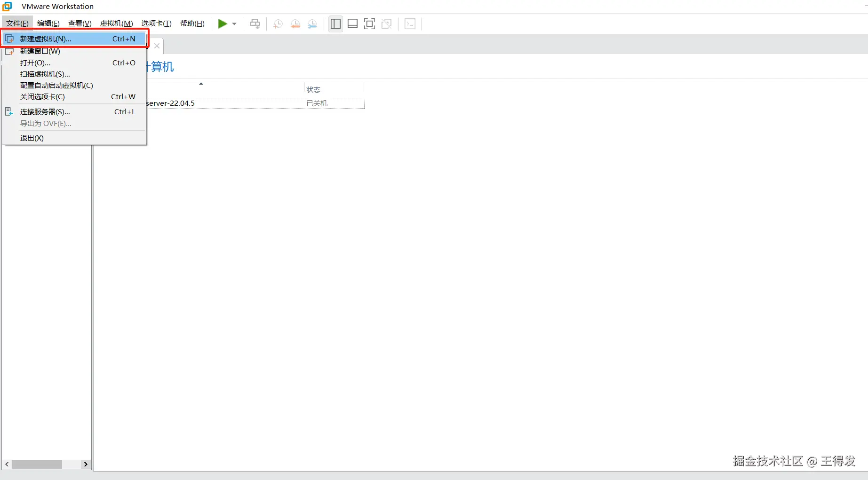This screenshot has width=868, height=480.
Task: Click the green Power On play icon
Action: 223,24
